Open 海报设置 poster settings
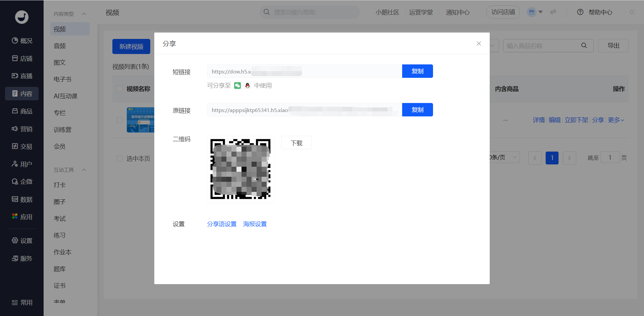This screenshot has height=316, width=644. click(255, 224)
